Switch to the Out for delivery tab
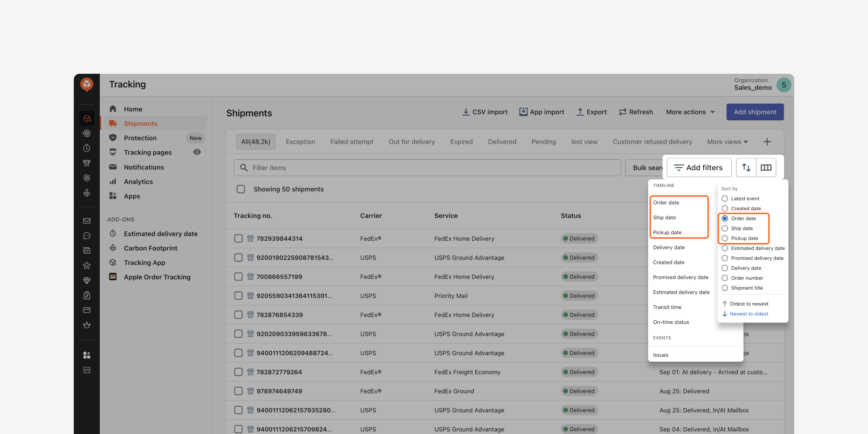 [411, 142]
